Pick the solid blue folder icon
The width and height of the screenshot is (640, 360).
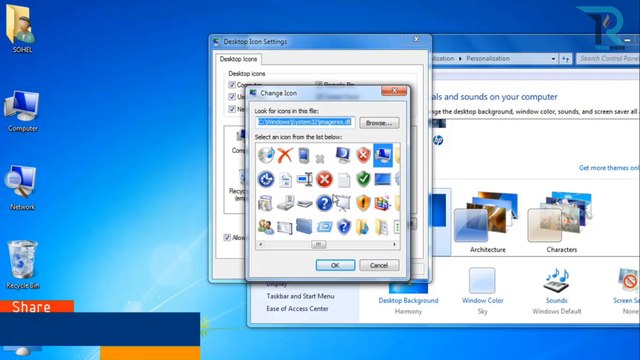coord(304,227)
